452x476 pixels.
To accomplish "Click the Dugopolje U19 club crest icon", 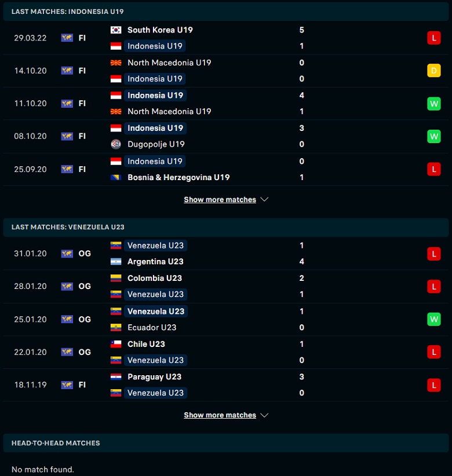I will (116, 144).
